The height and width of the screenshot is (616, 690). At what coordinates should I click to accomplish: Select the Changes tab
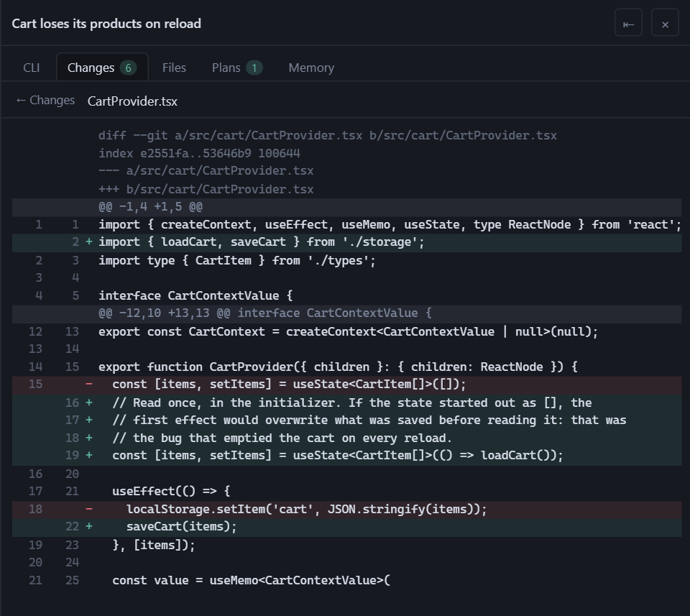coord(102,68)
